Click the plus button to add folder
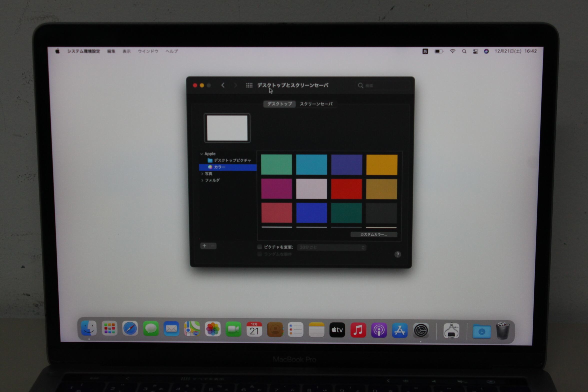The image size is (588, 392). click(204, 246)
